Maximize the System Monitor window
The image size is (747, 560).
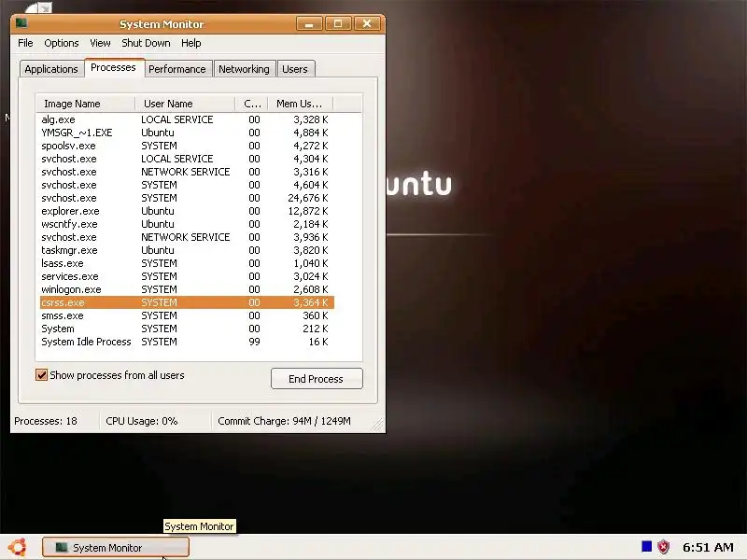338,23
